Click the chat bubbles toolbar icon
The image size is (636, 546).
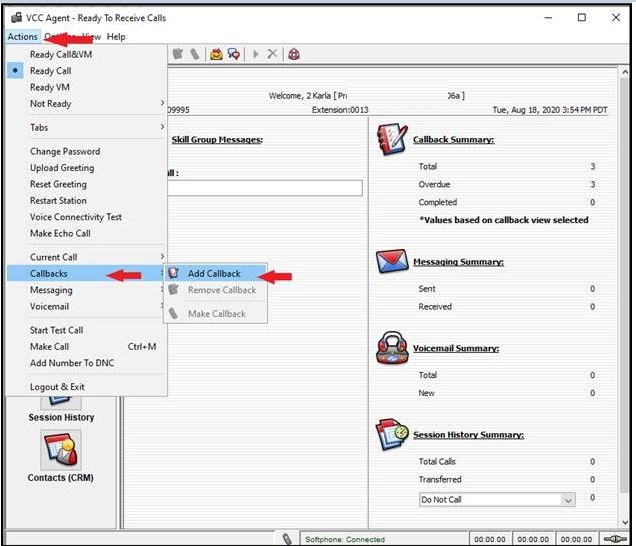[233, 54]
